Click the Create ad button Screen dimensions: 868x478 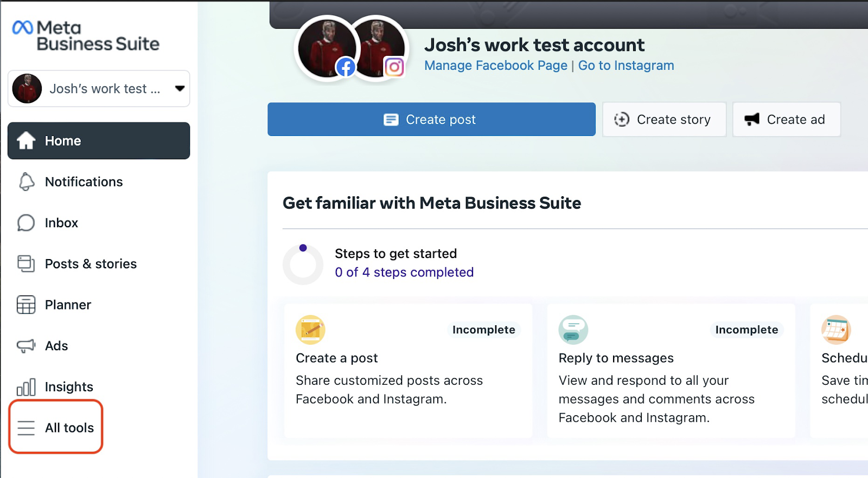[x=786, y=120]
